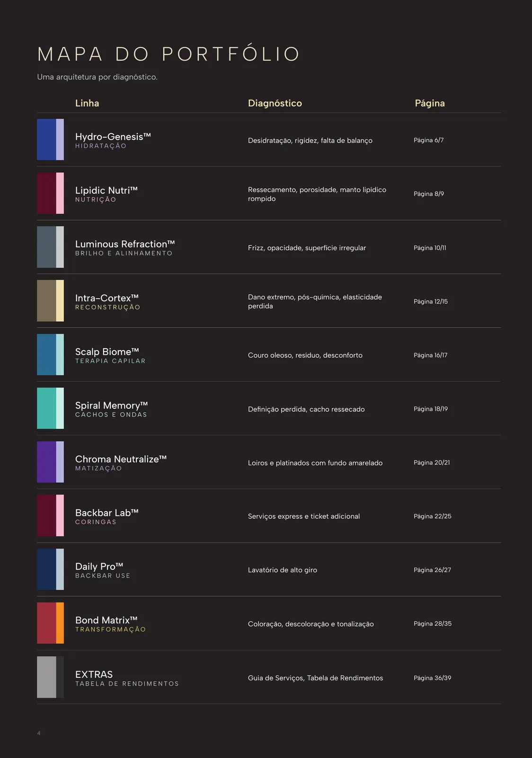Select the Backbar Lab maroon-pink swatch
532x758 pixels.
(50, 515)
